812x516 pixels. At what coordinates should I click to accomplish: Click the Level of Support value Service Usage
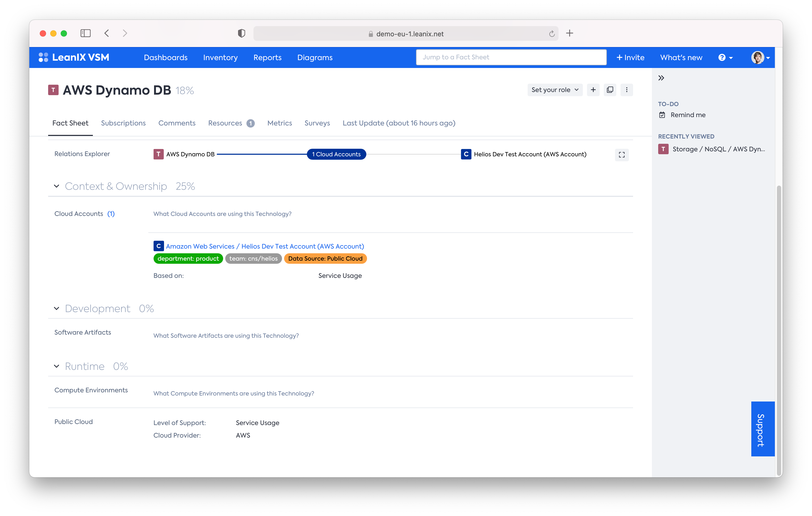(x=257, y=423)
